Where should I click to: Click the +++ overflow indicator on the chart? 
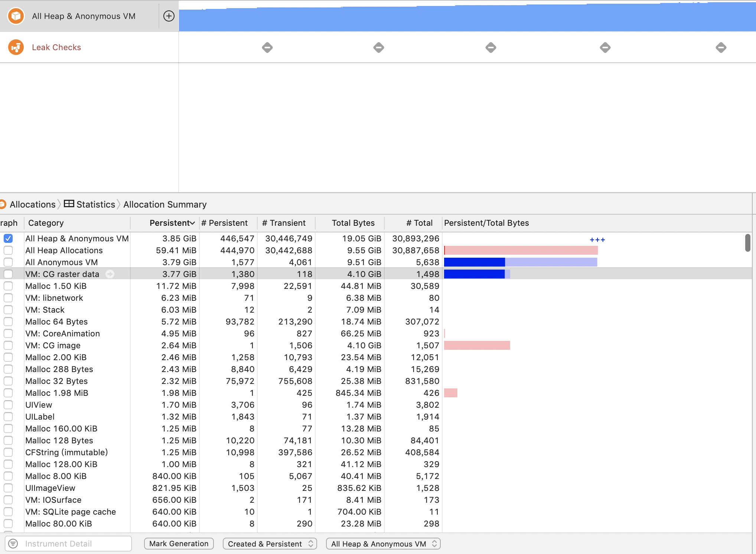[x=597, y=239]
